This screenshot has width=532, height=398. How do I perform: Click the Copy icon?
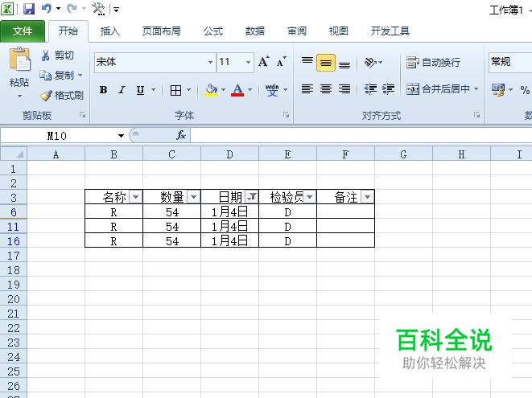click(x=45, y=75)
